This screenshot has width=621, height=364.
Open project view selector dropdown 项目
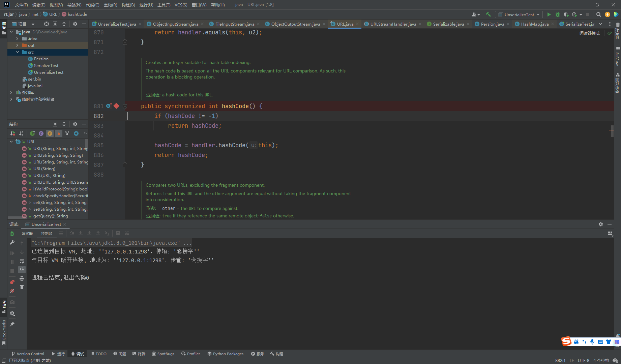(23, 24)
